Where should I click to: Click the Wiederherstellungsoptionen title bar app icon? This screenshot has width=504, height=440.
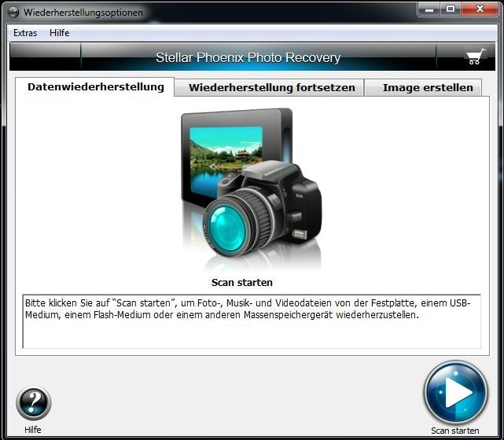pyautogui.click(x=13, y=13)
